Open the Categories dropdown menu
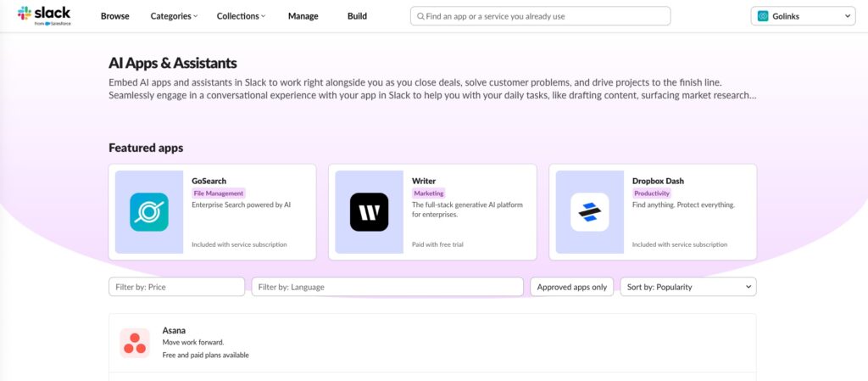The width and height of the screenshot is (868, 381). coord(174,16)
